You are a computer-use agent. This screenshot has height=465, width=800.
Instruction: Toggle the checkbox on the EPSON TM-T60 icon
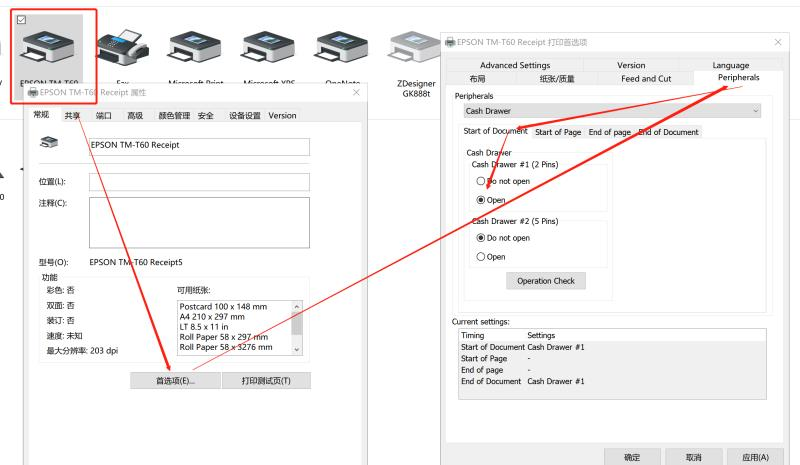(x=21, y=20)
